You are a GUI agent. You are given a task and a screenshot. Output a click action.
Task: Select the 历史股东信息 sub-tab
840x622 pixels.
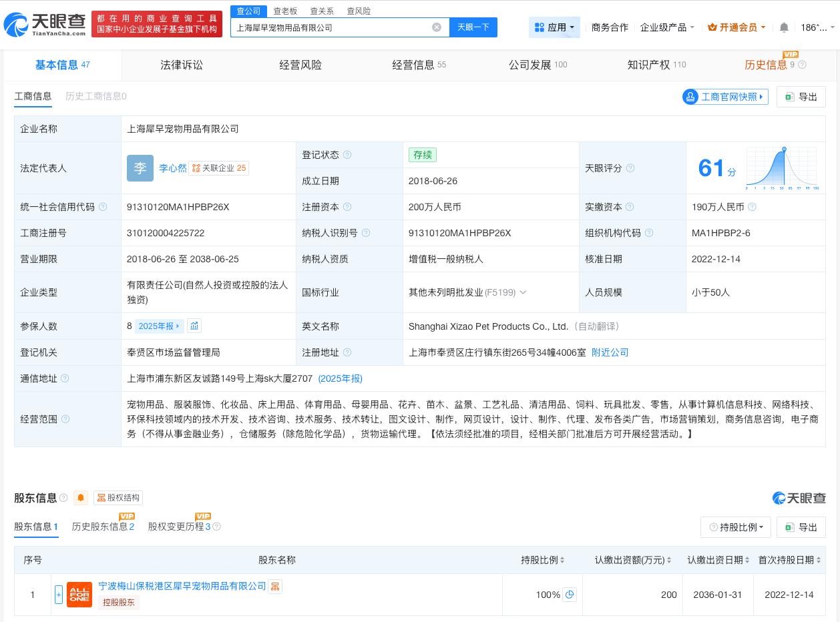point(103,527)
